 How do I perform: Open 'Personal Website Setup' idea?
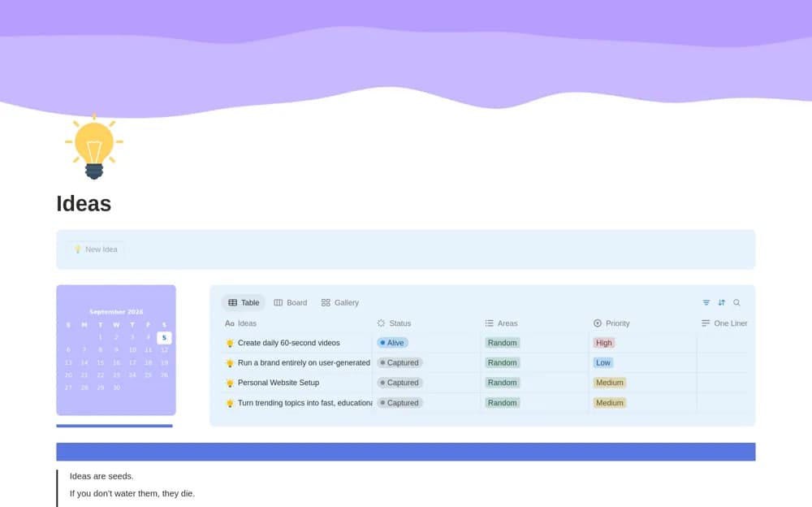click(279, 383)
